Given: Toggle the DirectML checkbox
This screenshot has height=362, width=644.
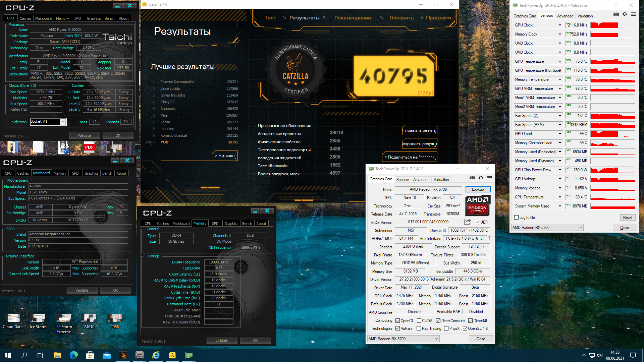Looking at the screenshot, I should 471,321.
